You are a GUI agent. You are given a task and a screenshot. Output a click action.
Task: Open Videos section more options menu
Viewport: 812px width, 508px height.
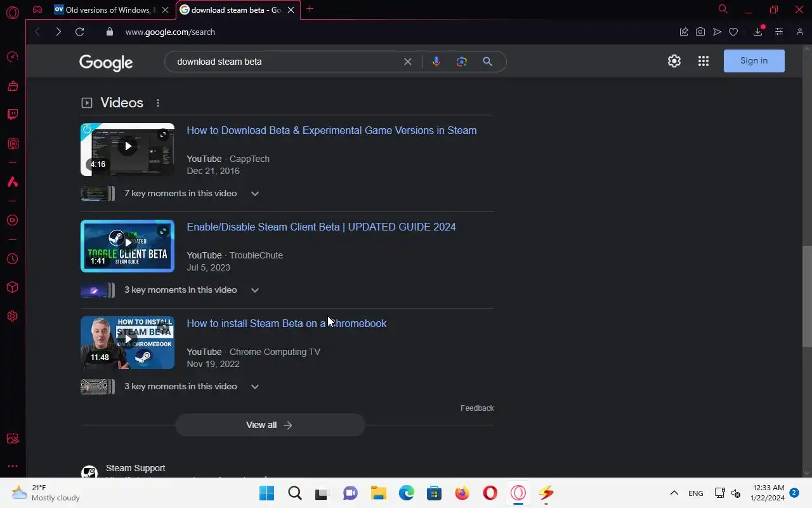(x=158, y=103)
